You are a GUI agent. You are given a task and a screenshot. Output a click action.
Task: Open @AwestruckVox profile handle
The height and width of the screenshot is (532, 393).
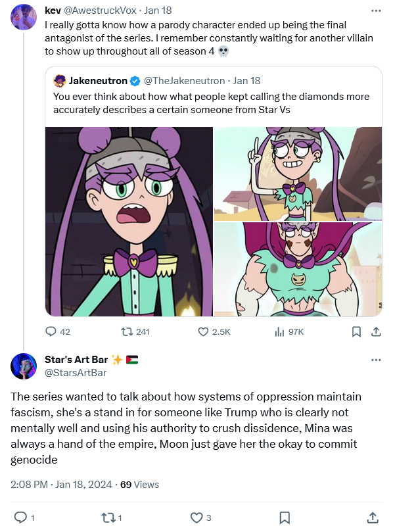[x=100, y=11]
